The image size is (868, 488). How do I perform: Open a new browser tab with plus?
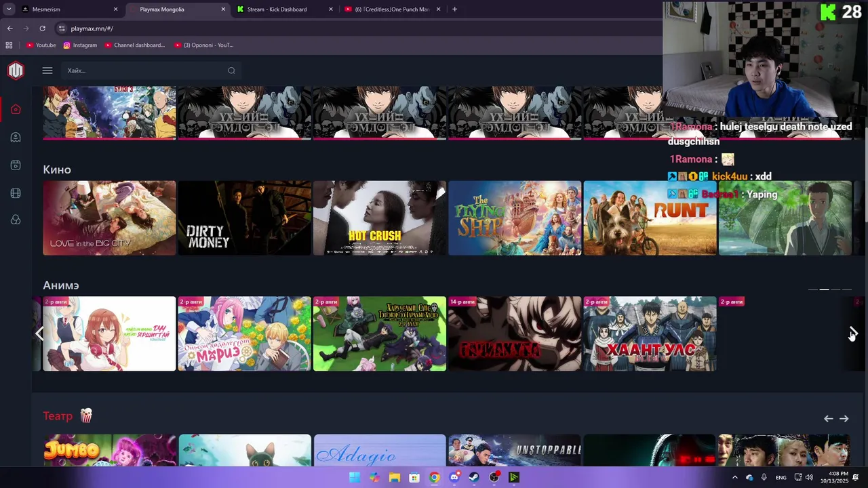pyautogui.click(x=454, y=9)
